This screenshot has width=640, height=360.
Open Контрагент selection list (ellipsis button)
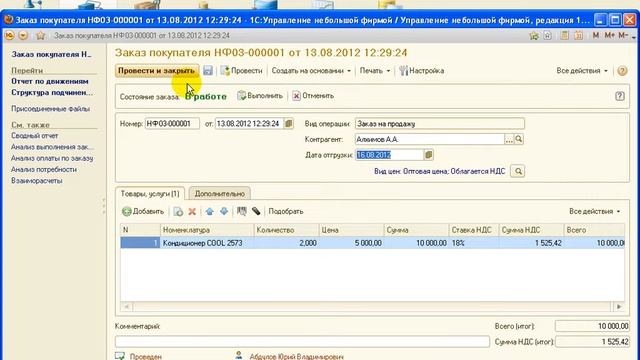point(509,139)
